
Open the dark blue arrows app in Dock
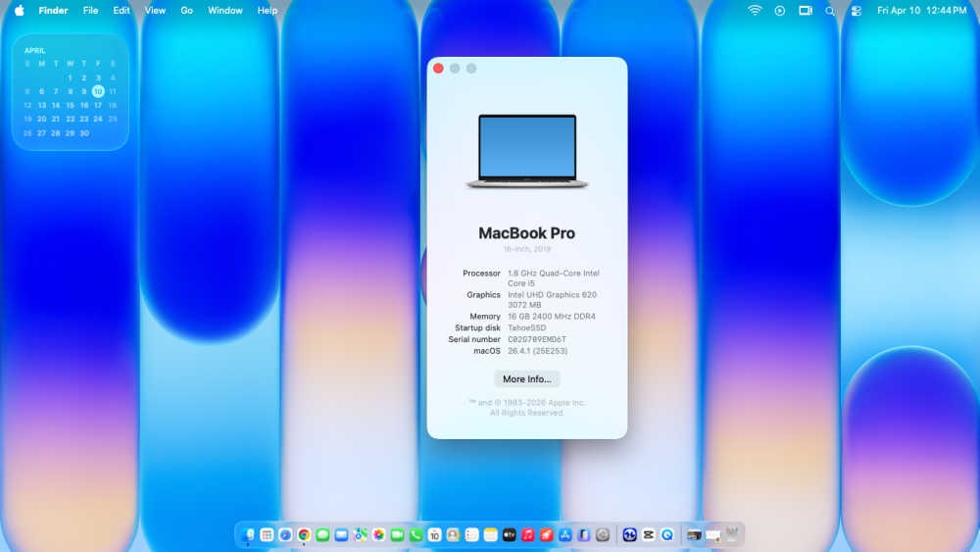[630, 534]
